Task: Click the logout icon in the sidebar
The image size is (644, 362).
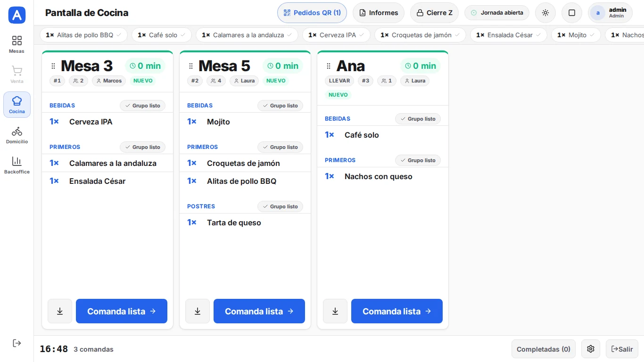Action: pos(17,343)
